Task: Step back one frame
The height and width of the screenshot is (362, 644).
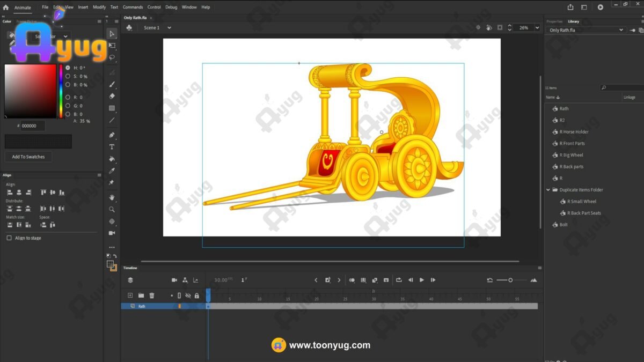Action: (x=411, y=280)
